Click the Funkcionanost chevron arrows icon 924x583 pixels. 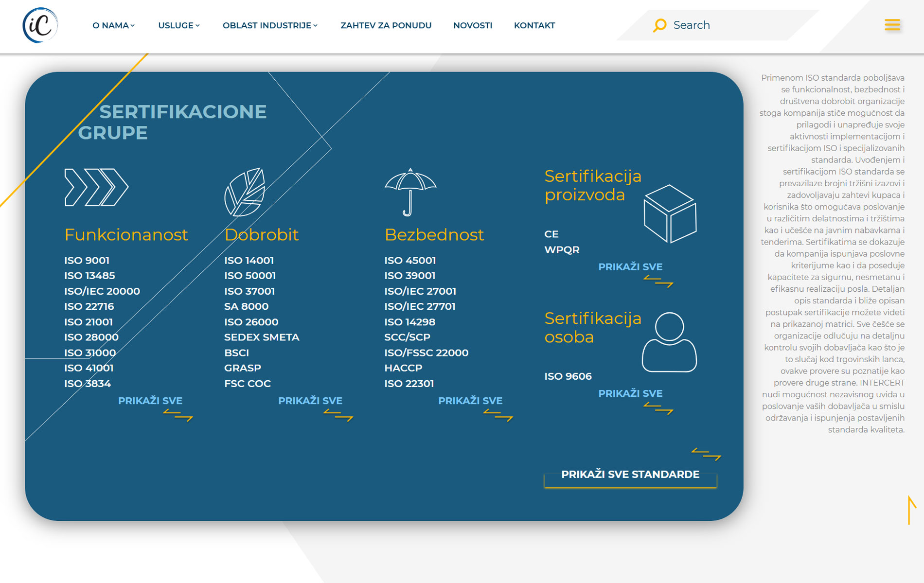pyautogui.click(x=96, y=187)
